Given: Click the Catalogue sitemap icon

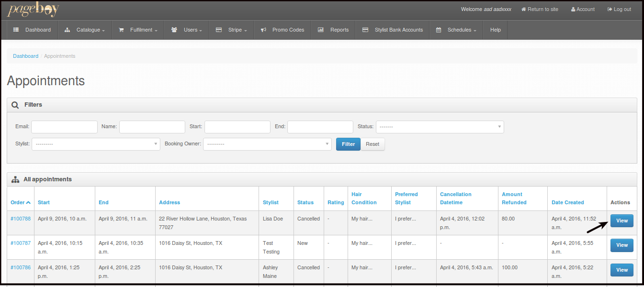Looking at the screenshot, I should coord(67,30).
